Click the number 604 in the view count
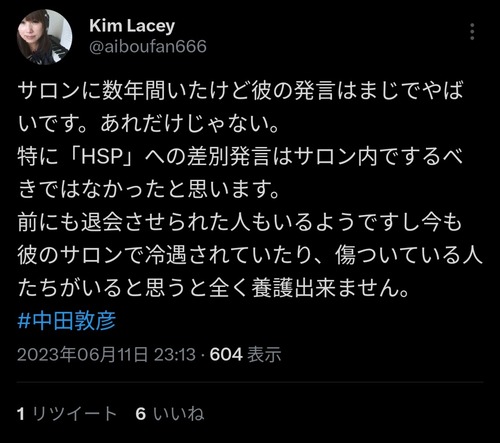 226,354
